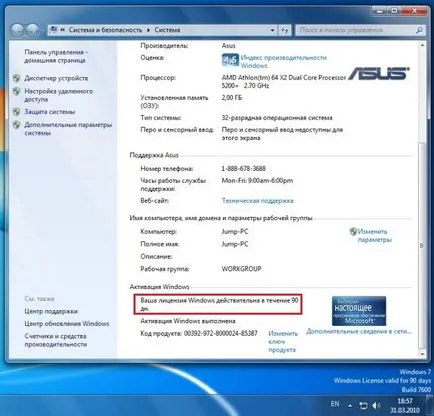Click the shield icon next to Защита системы

16,112
